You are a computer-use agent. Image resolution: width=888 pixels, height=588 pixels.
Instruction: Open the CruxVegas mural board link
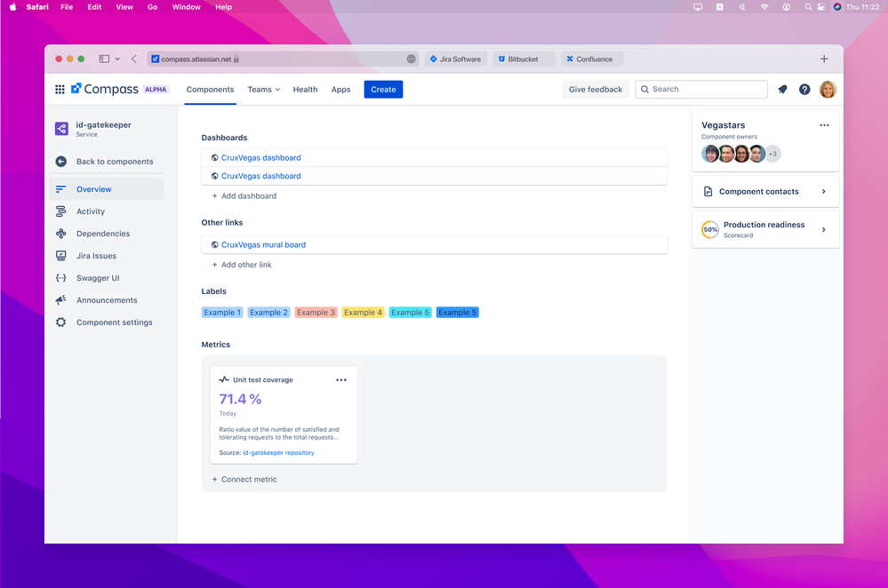pyautogui.click(x=263, y=244)
